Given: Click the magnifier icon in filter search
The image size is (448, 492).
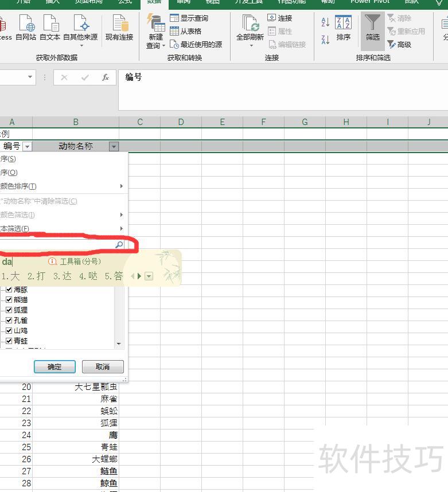Looking at the screenshot, I should coord(119,245).
